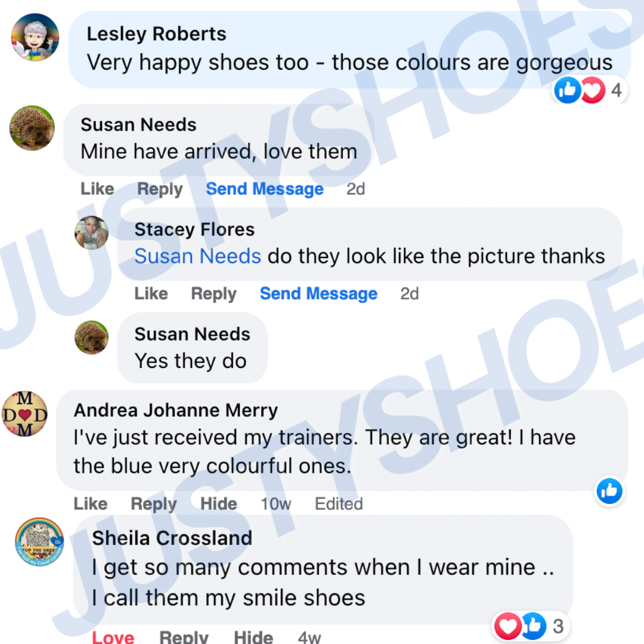Click Lesley Roberts' cartoon avatar
Screen dimensions: 644x644
tap(35, 38)
